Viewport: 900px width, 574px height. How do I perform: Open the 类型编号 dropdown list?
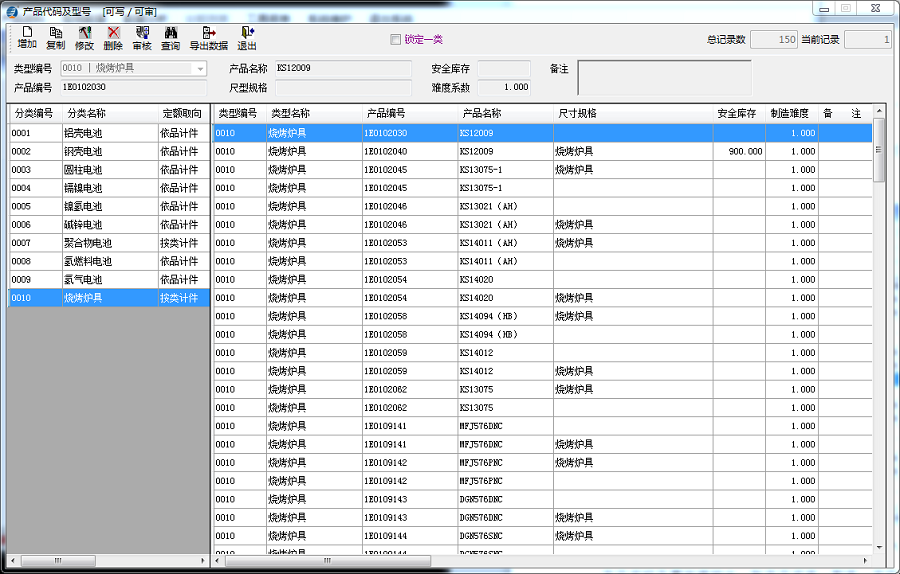200,69
